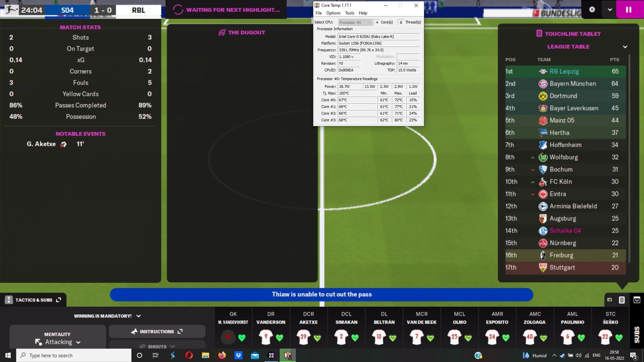Open Core Temp Options menu
644x362 pixels.
[x=333, y=13]
